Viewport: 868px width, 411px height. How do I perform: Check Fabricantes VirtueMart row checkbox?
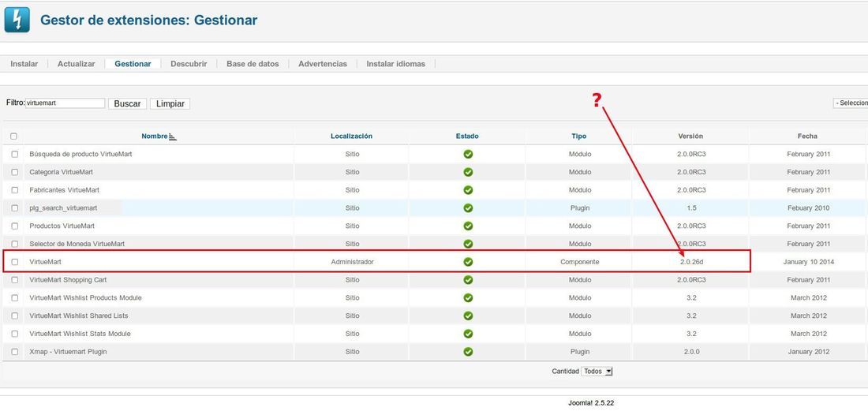[x=15, y=190]
